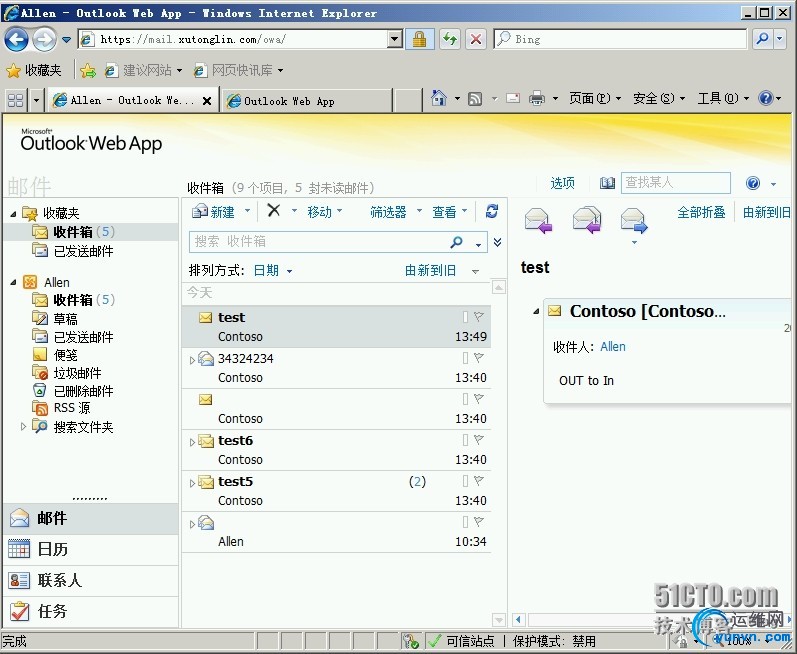Open the 日历 calendar module
Viewport: 797px width, 654px height.
pyautogui.click(x=90, y=549)
